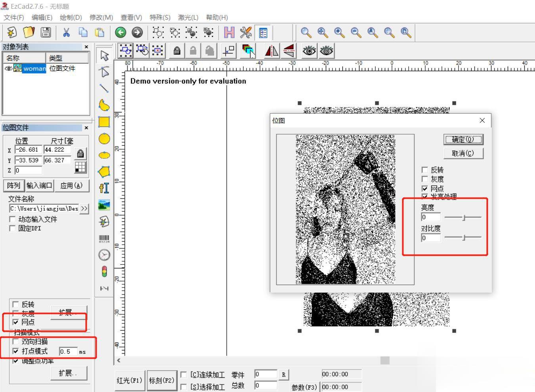
Task: Click the 标刻(F2) button
Action: click(x=161, y=380)
